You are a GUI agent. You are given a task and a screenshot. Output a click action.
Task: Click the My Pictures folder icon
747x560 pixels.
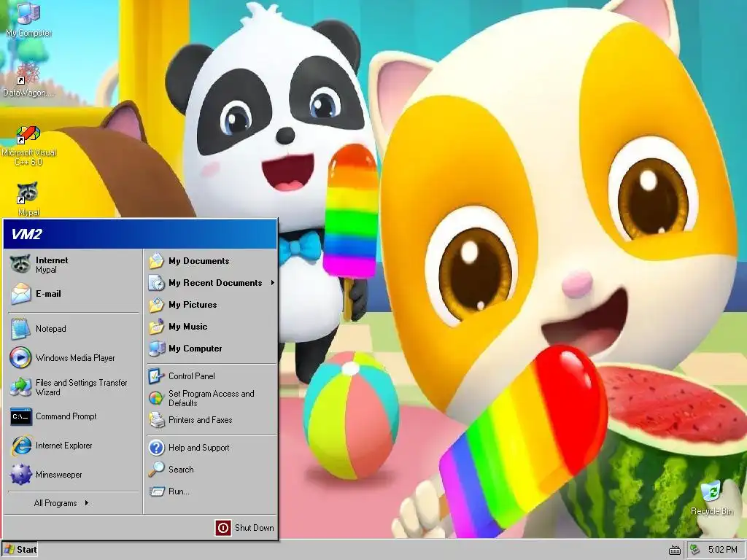click(x=156, y=305)
